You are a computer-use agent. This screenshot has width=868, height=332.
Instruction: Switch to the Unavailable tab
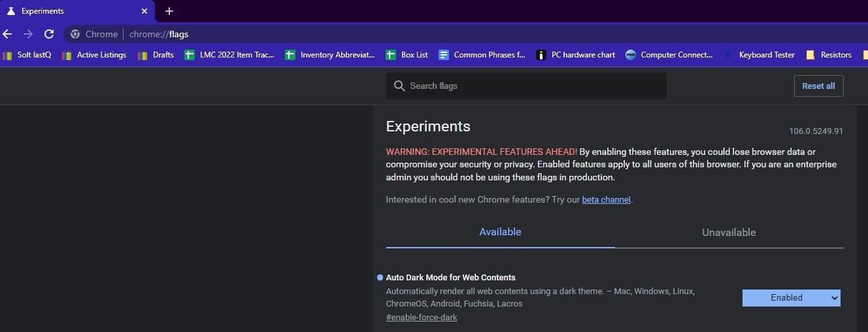point(729,233)
